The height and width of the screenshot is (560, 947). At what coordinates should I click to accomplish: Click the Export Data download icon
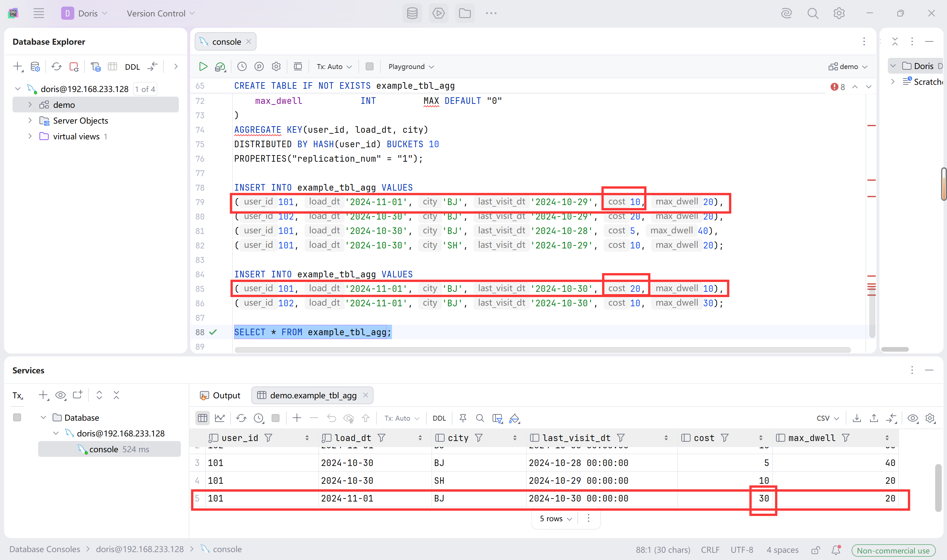(x=857, y=418)
